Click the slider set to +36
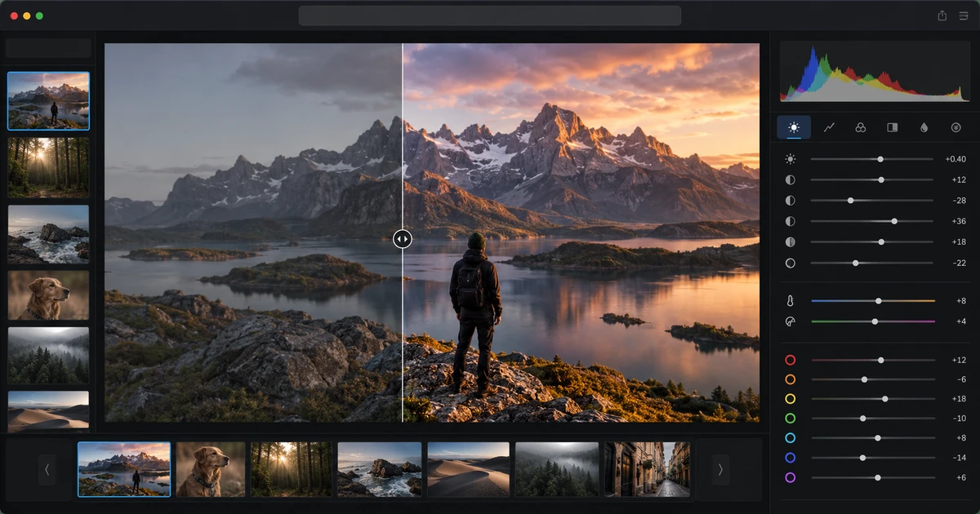The width and height of the screenshot is (980, 514). click(871, 221)
